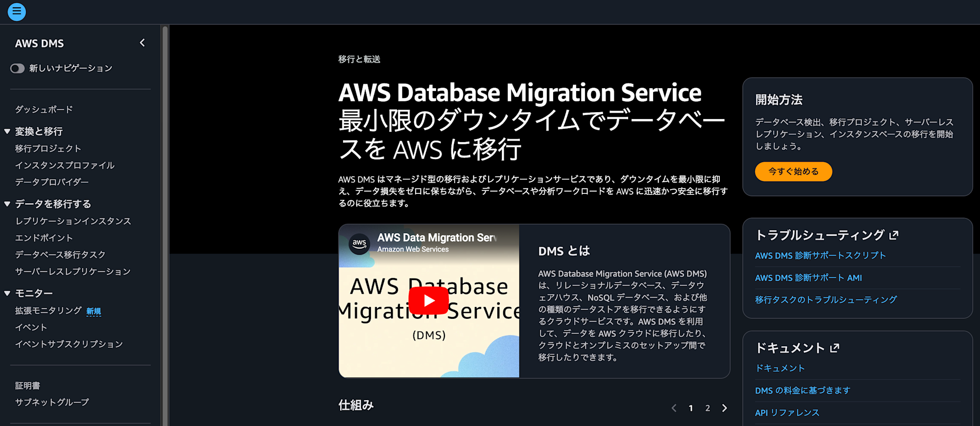Click the sidebar vertical scrollbar
This screenshot has width=980, height=426.
tap(165, 225)
